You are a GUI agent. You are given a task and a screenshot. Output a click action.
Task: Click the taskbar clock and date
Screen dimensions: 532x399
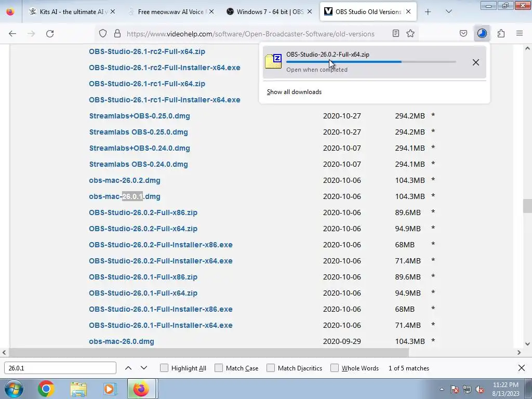(506, 389)
